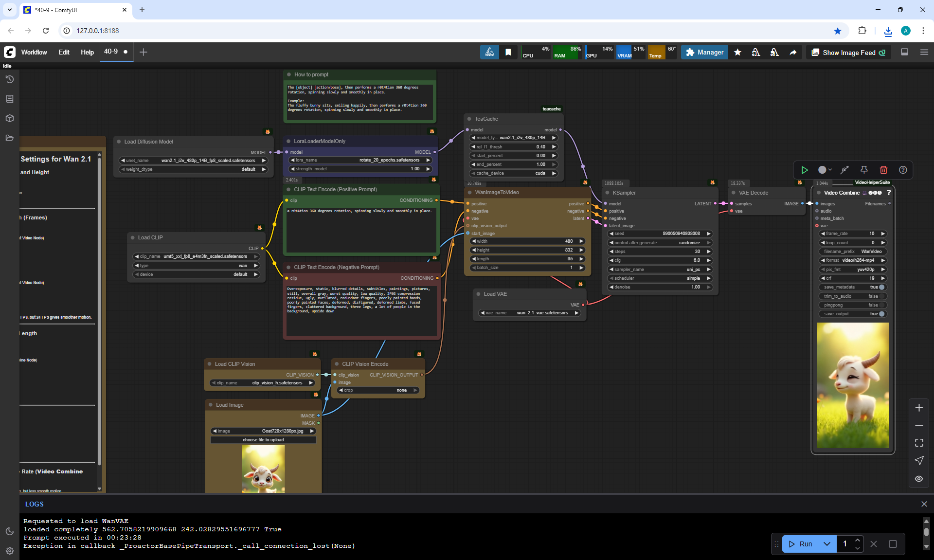Viewport: 934px width, 560px height.
Task: Click the Manager button
Action: click(704, 52)
